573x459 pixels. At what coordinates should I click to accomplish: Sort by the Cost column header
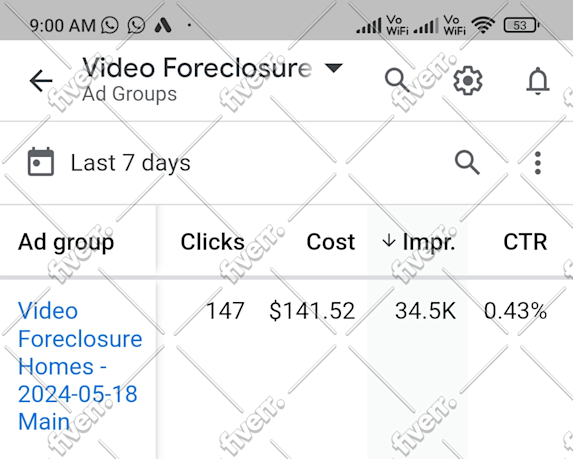331,242
